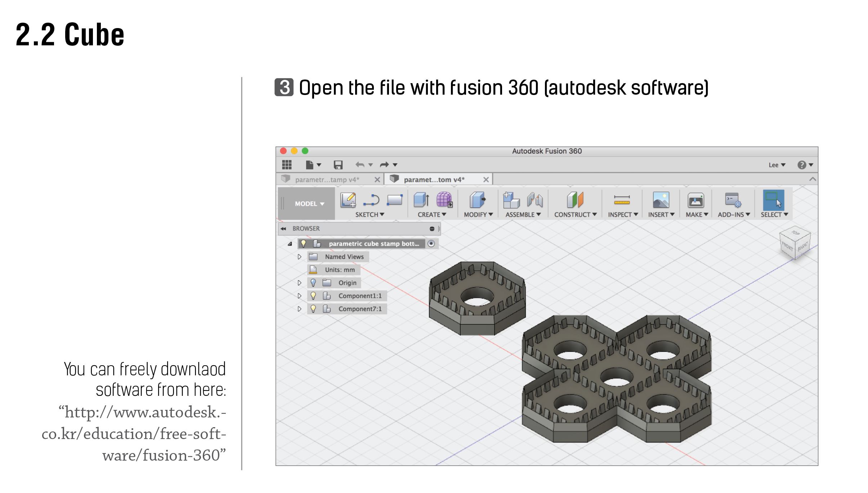Select the New Component assemble icon
The height and width of the screenshot is (493, 868).
511,200
